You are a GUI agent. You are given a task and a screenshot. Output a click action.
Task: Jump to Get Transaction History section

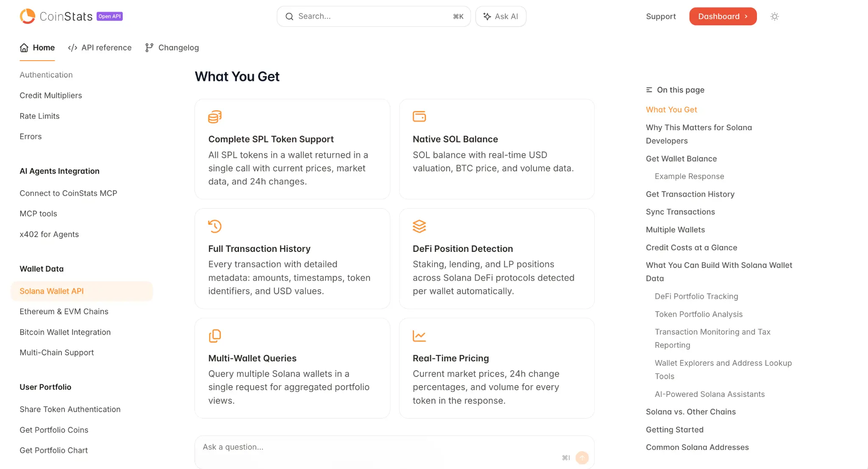tap(690, 194)
